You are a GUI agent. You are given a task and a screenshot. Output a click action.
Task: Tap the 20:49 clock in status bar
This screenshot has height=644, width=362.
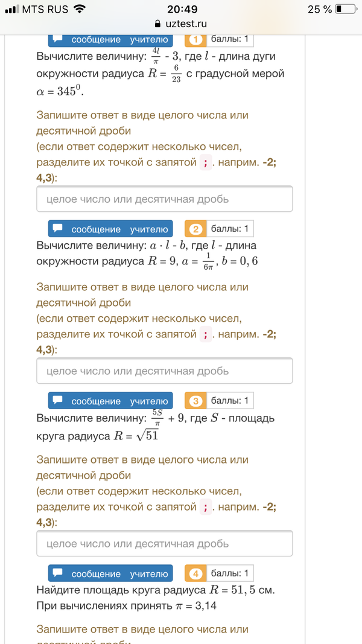[182, 9]
